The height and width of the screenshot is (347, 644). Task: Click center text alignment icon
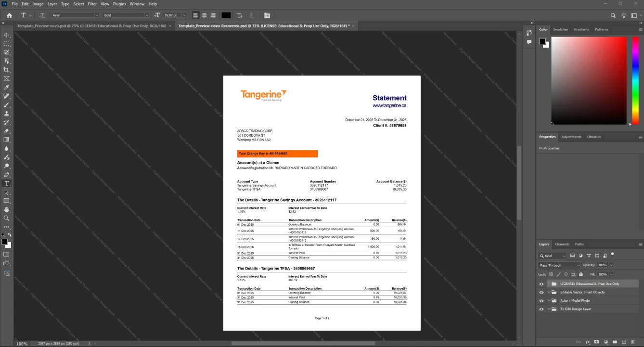204,15
